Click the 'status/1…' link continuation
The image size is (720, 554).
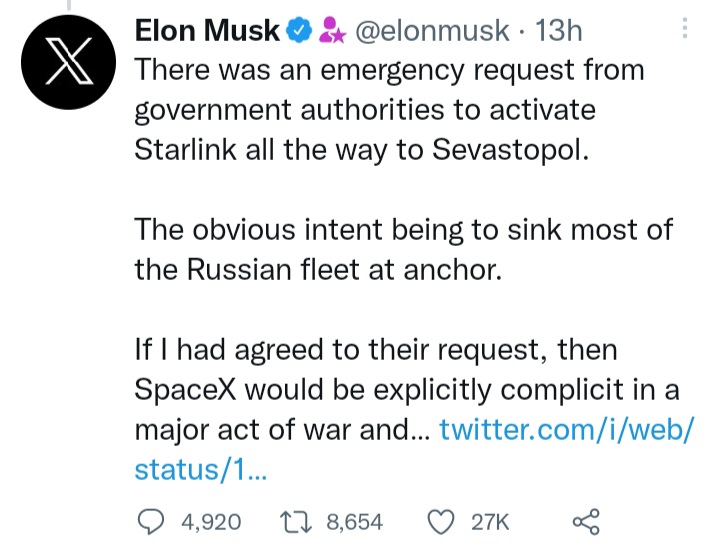198,470
